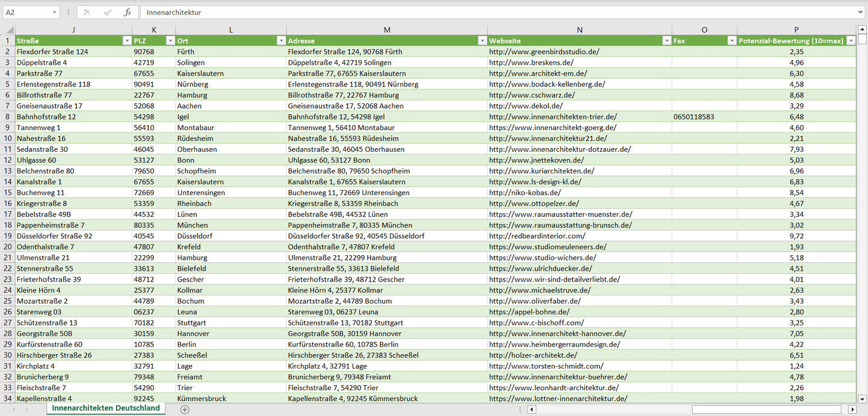Click the formula bar showing Innenarchitektur
The image size is (868, 416).
pyautogui.click(x=481, y=12)
